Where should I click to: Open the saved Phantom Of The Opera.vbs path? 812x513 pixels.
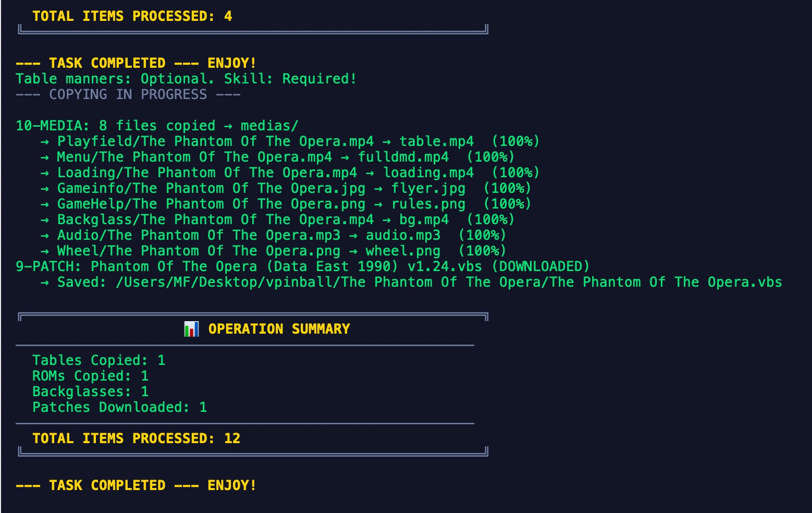point(448,282)
